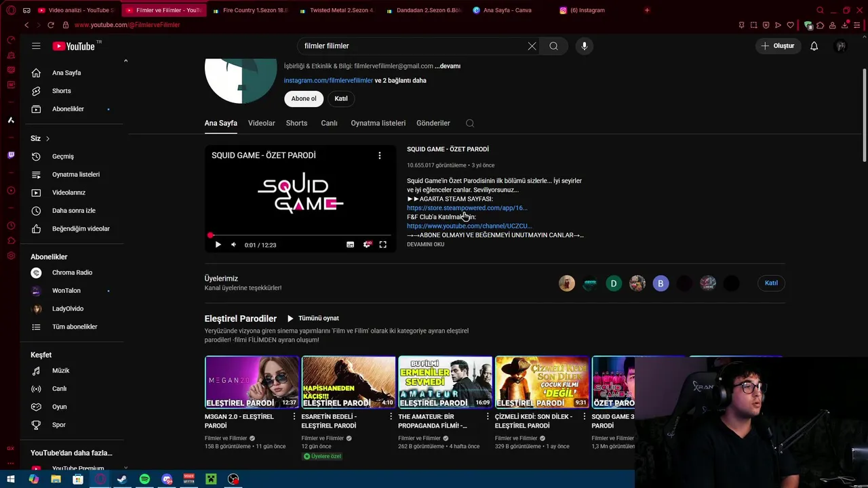Open YouTube notifications bell
The height and width of the screenshot is (488, 868).
814,46
